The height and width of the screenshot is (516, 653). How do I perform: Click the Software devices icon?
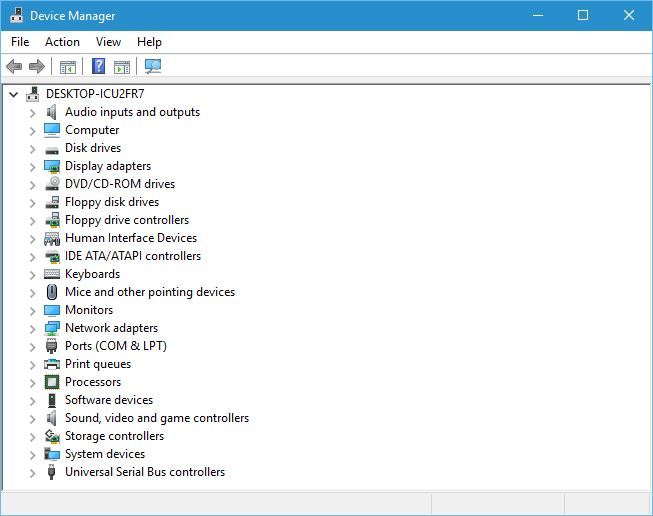tap(52, 400)
